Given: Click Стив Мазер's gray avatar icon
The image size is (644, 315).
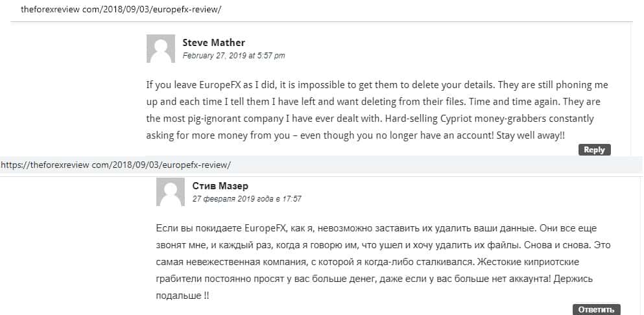Looking at the screenshot, I should click(x=171, y=192).
